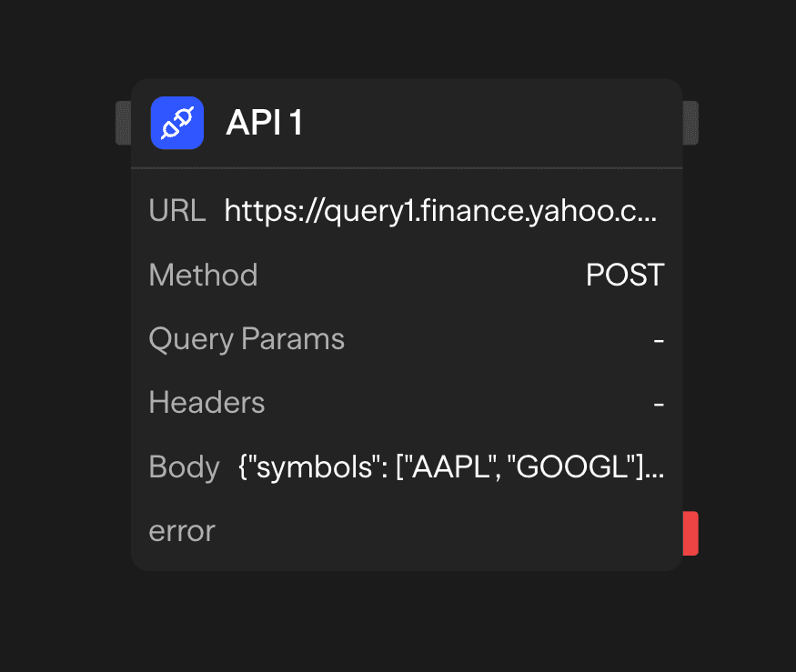Click the gray connector next to API 1 title
This screenshot has height=672, width=796.
pos(126,123)
